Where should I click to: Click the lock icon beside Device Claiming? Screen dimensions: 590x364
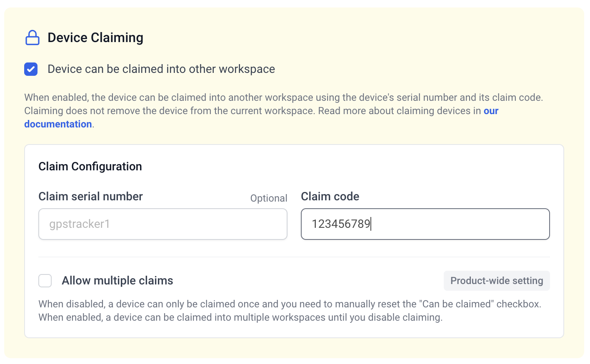[32, 37]
